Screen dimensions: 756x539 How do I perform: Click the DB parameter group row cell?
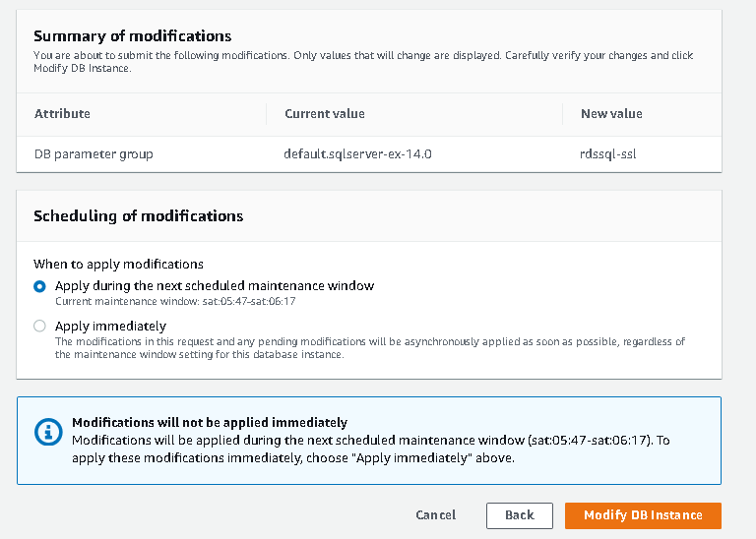pyautogui.click(x=94, y=154)
